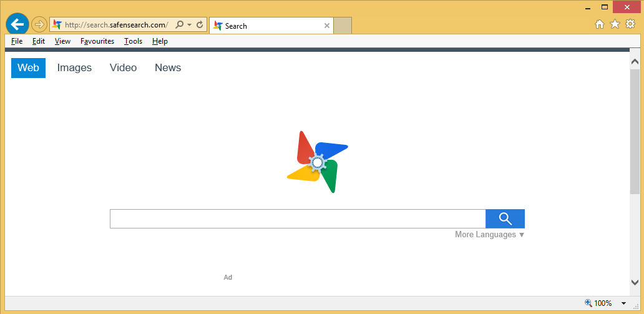Image resolution: width=644 pixels, height=314 pixels.
Task: Refresh the page with reload icon
Action: tap(200, 25)
